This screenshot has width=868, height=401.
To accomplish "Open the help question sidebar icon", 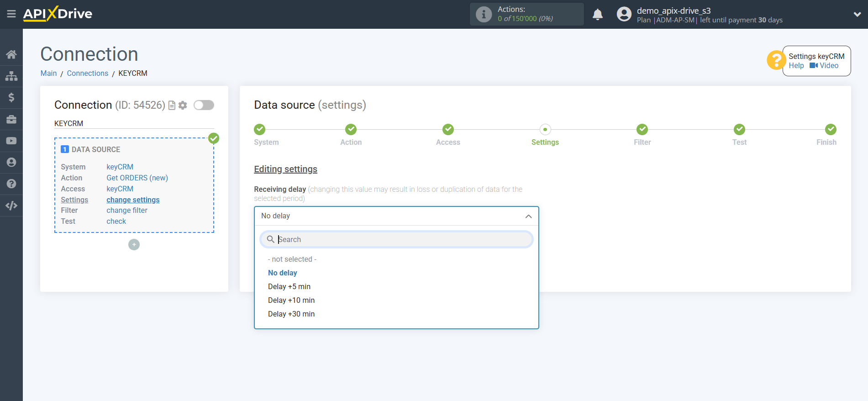I will (11, 184).
